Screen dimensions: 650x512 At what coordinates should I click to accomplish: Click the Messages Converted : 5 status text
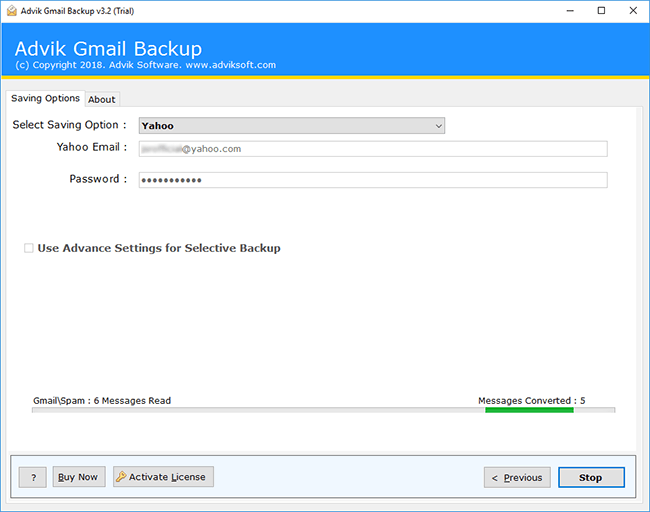pyautogui.click(x=531, y=401)
